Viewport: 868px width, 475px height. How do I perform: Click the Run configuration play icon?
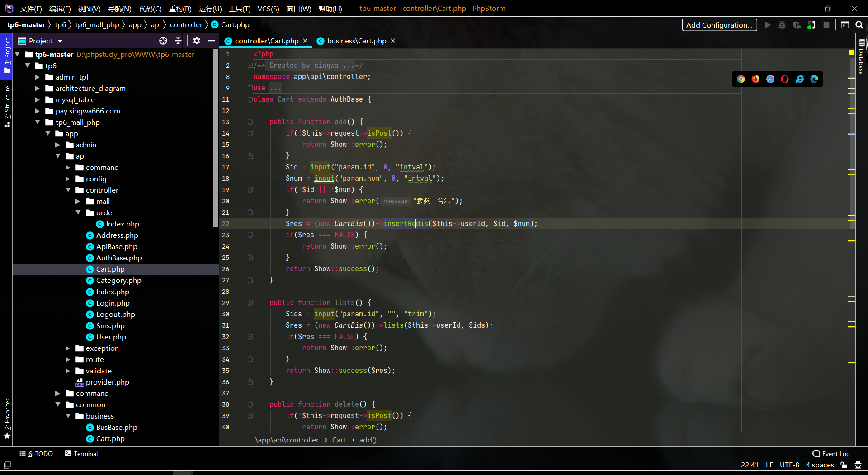768,25
